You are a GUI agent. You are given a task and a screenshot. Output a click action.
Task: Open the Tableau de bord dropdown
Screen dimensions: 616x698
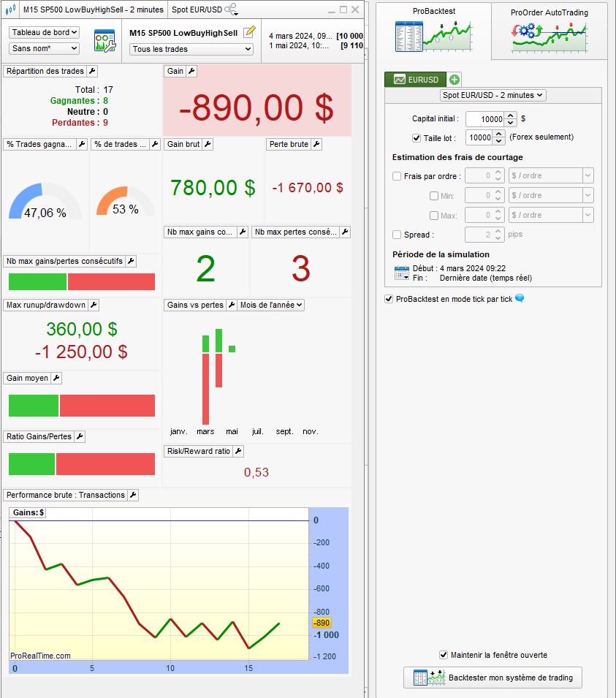tap(44, 32)
